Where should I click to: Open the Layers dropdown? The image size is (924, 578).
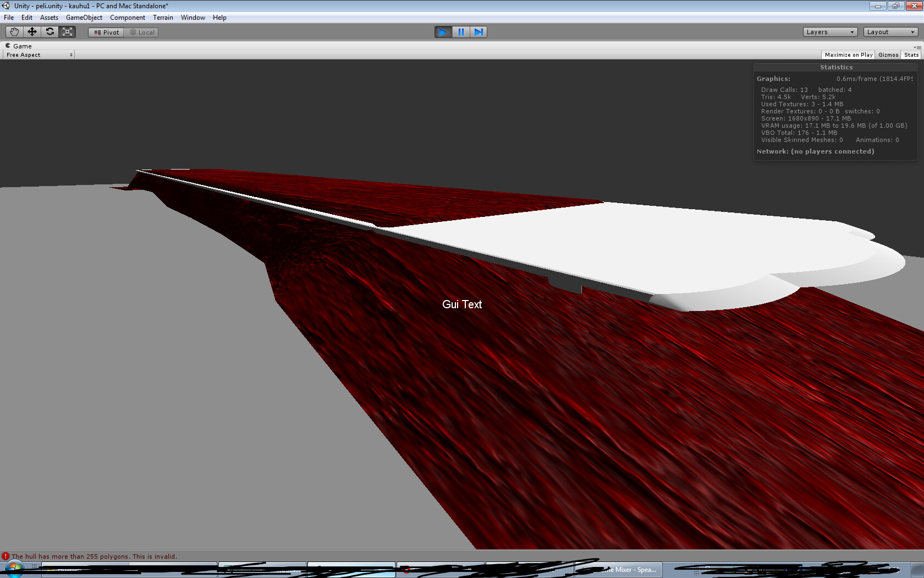pyautogui.click(x=829, y=31)
